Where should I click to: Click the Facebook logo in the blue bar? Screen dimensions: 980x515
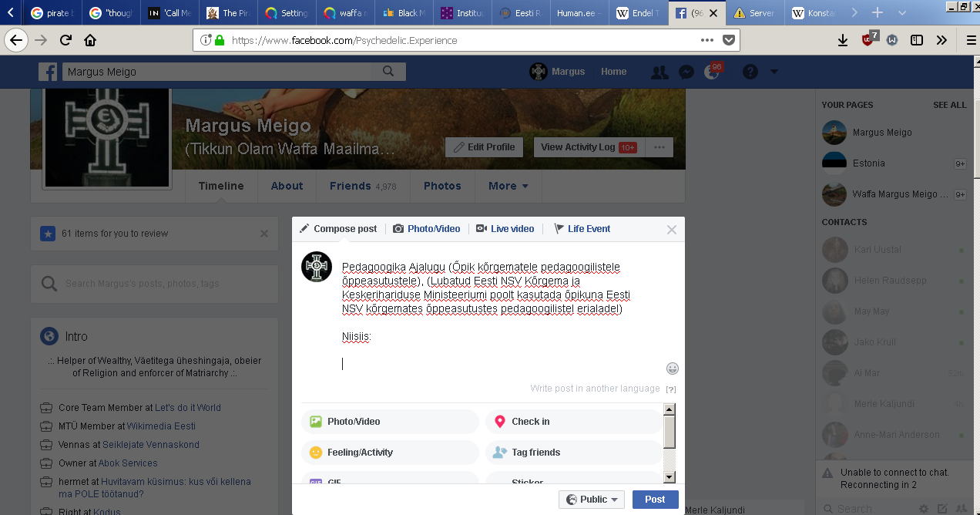[x=48, y=72]
